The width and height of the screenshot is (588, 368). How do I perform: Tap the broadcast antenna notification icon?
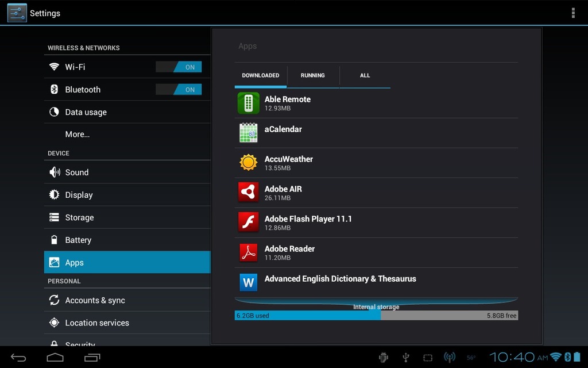(449, 358)
